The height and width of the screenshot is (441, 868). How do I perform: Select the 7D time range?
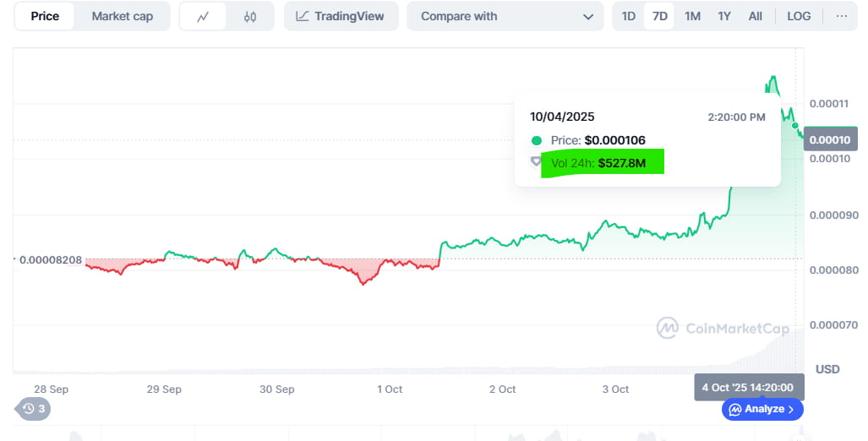click(660, 16)
